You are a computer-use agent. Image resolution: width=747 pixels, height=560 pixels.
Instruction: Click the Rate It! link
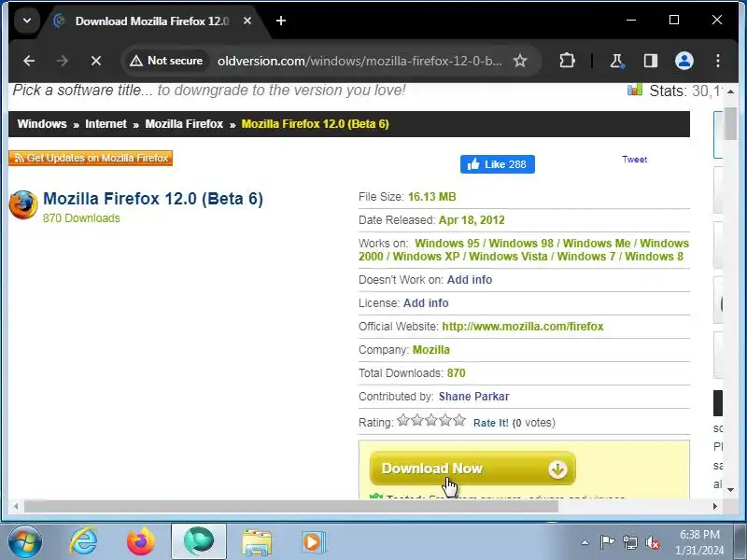[x=491, y=423]
